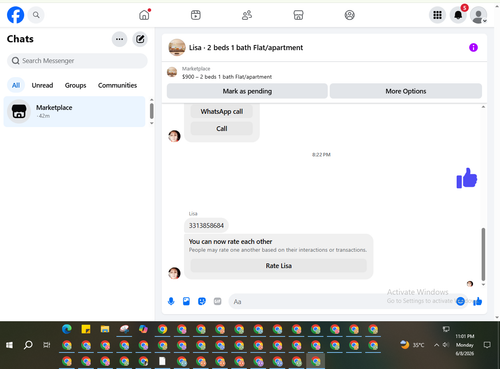The height and width of the screenshot is (369, 500).
Task: Click Lisa's avatar beside the rating card
Action: click(x=174, y=273)
